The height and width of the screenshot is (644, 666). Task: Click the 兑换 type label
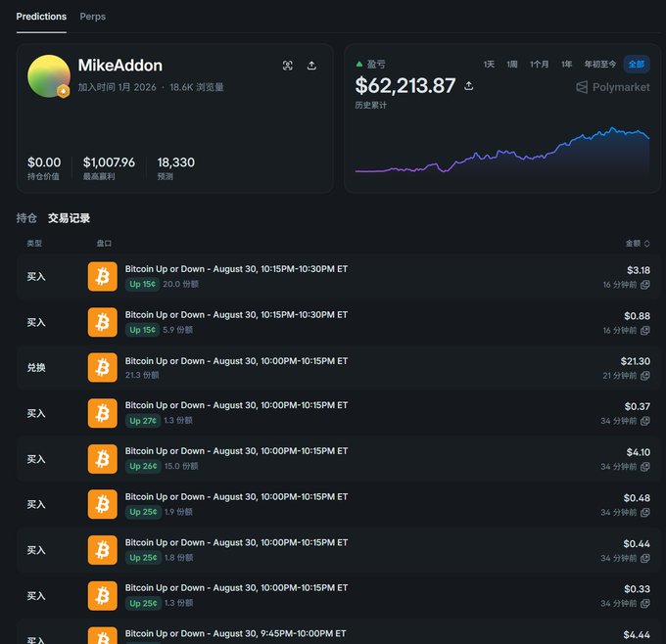[x=36, y=368]
